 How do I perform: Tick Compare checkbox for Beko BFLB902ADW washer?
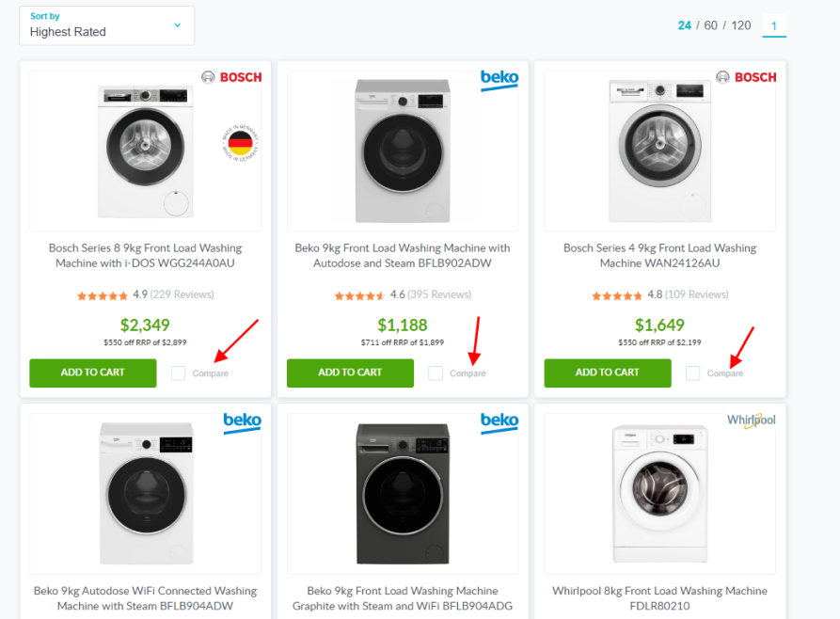click(435, 373)
